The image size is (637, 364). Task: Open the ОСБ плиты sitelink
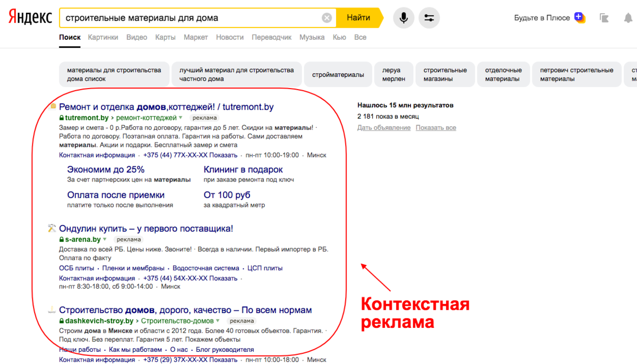[x=76, y=268]
